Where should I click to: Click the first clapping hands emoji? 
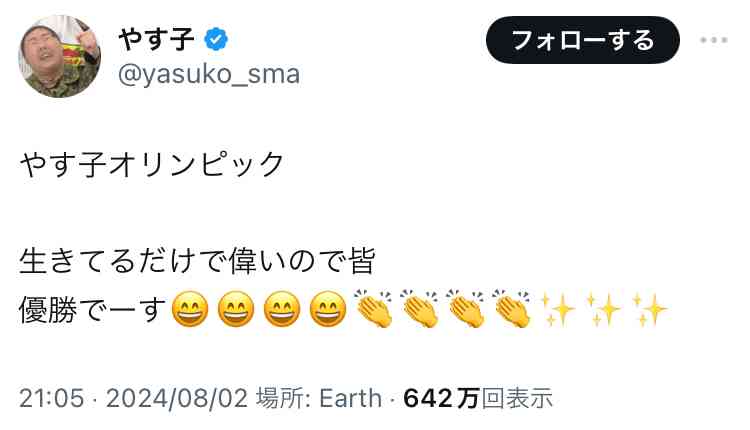[376, 311]
